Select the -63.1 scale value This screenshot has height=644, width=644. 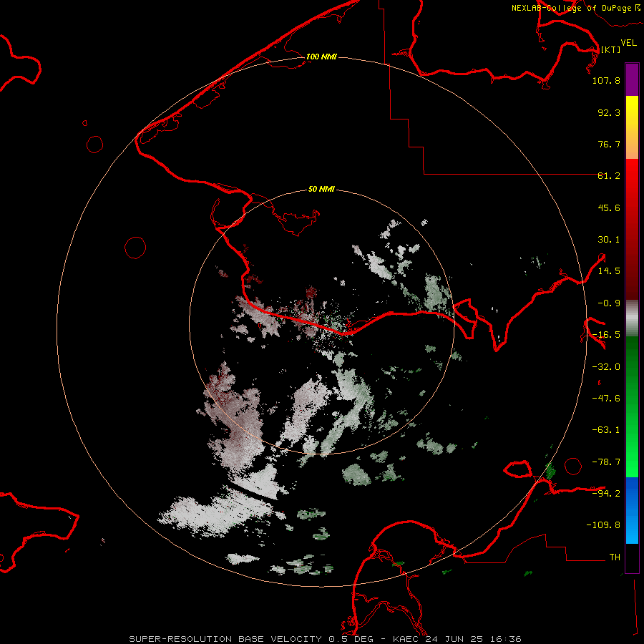(x=606, y=430)
